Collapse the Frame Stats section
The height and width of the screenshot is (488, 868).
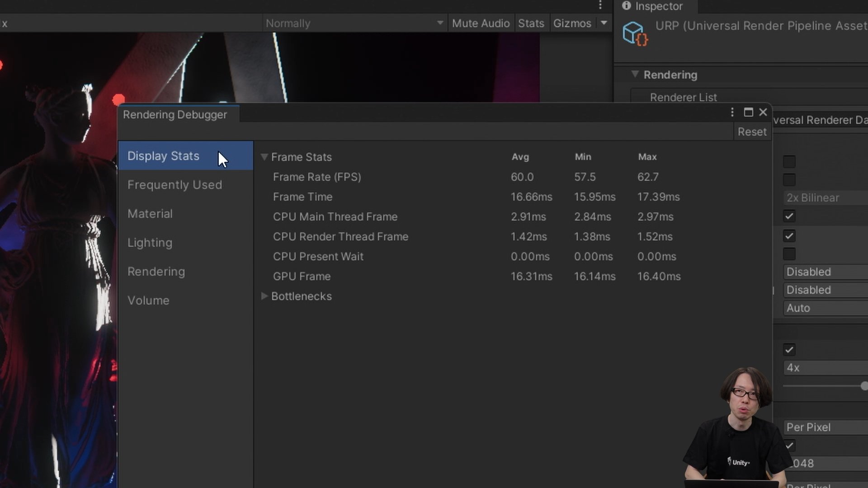click(264, 157)
